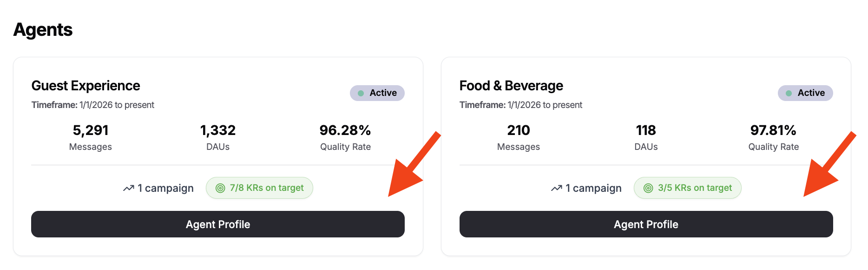Click the 96.28% Quality Rate stat
Image resolution: width=868 pixels, height=270 pixels.
pyautogui.click(x=345, y=137)
